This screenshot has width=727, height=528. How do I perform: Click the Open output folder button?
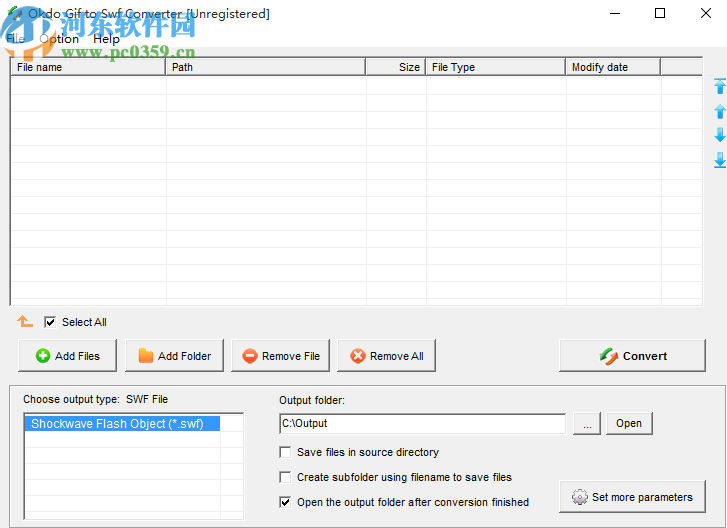629,423
